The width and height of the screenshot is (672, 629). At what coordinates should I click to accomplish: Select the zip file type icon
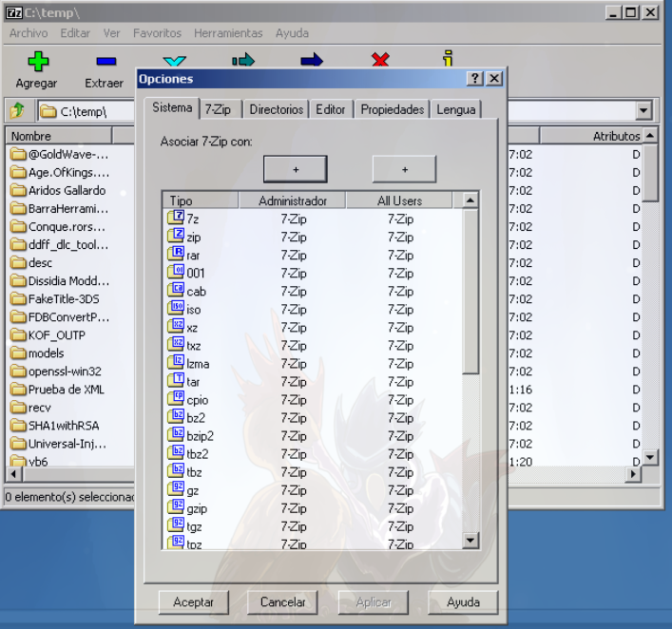[175, 236]
